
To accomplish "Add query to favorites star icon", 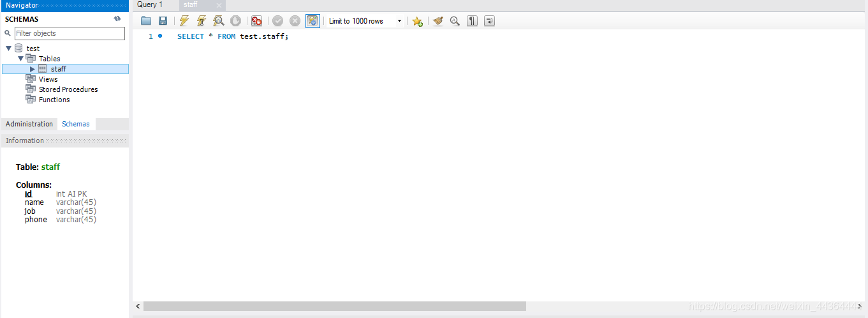I will tap(417, 21).
